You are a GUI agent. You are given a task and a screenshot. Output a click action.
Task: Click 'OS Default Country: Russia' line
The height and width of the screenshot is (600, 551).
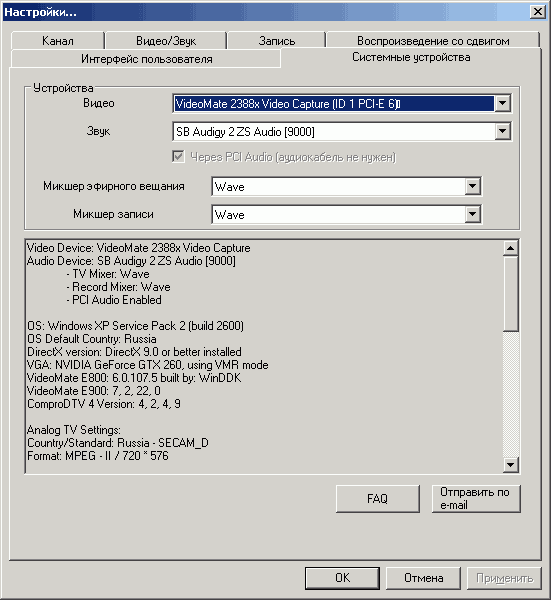pos(92,339)
